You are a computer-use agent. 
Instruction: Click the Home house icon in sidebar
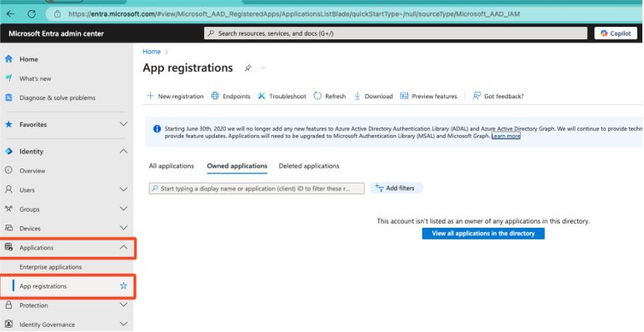tap(8, 59)
